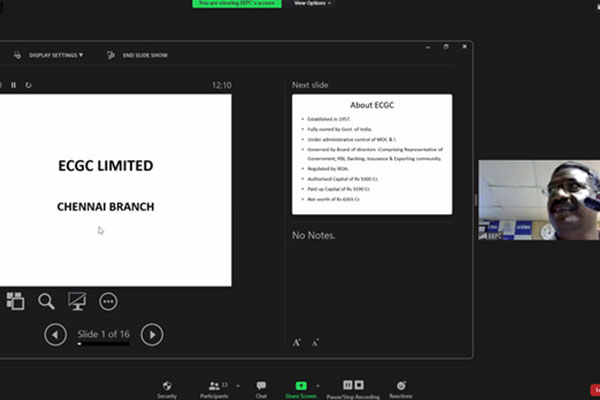Image resolution: width=600 pixels, height=400 pixels.
Task: Click the green screen viewing banner
Action: point(237,3)
